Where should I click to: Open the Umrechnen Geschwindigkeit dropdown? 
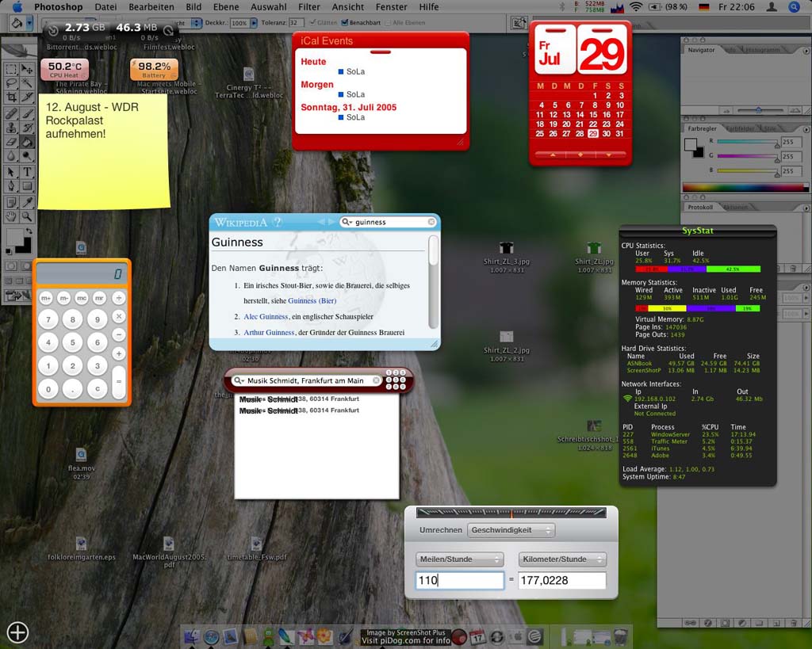511,530
